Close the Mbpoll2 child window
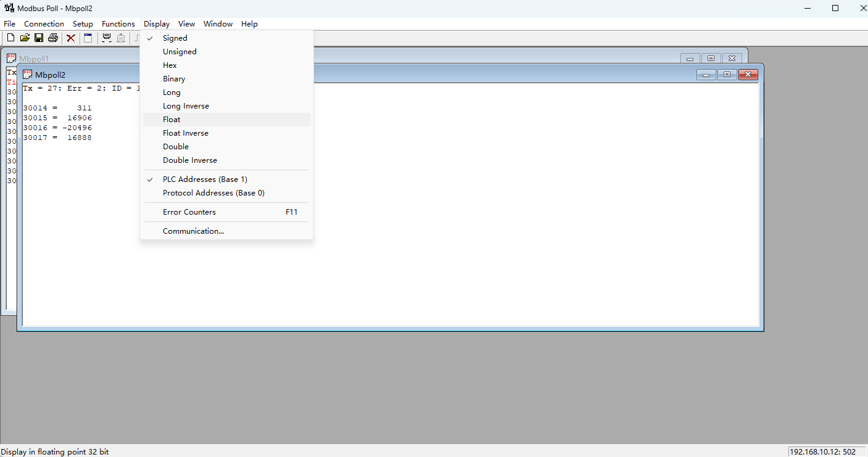The width and height of the screenshot is (868, 457). pyautogui.click(x=748, y=75)
